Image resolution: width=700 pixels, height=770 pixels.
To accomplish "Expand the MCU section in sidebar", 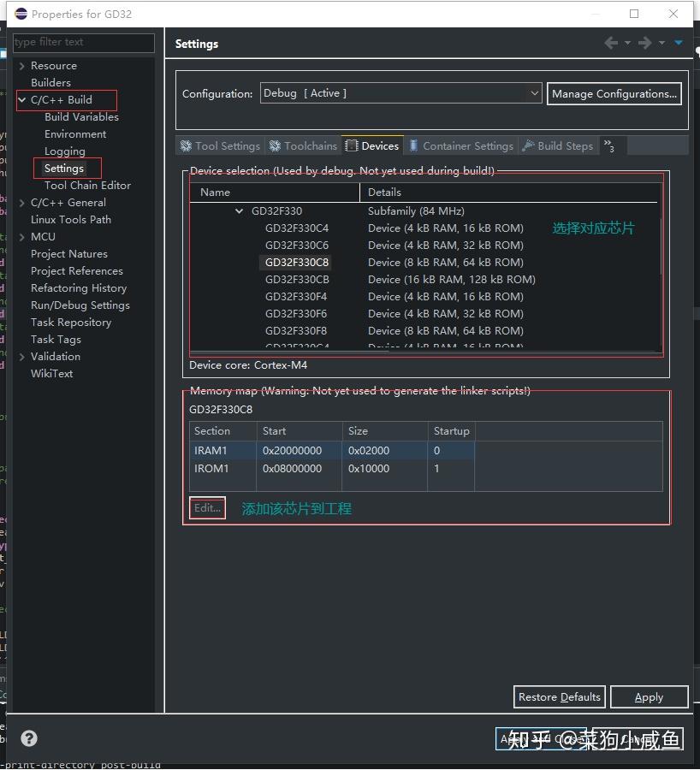I will click(x=21, y=236).
